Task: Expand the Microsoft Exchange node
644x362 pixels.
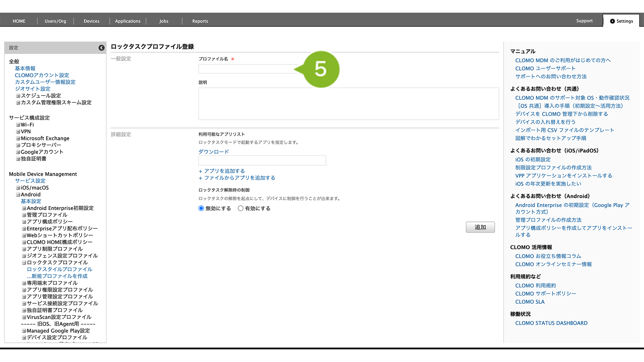Action: click(x=18, y=139)
